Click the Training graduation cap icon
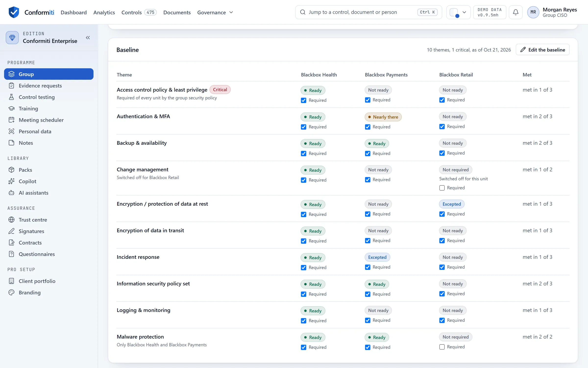The height and width of the screenshot is (368, 588). point(12,108)
